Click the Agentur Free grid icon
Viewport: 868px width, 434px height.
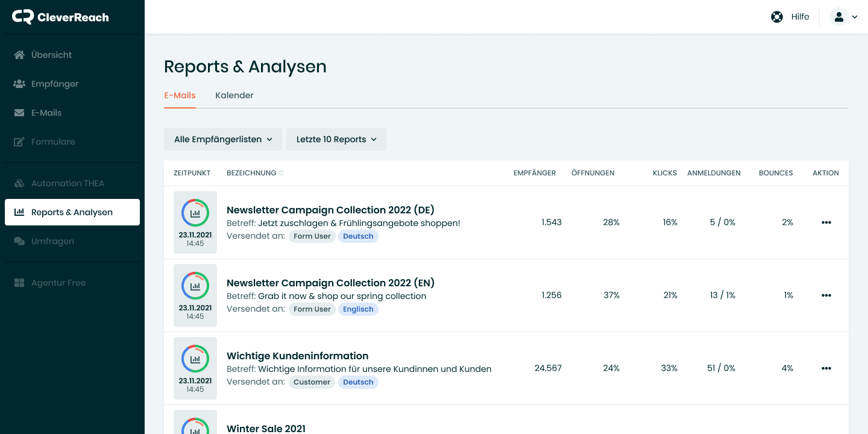click(19, 283)
